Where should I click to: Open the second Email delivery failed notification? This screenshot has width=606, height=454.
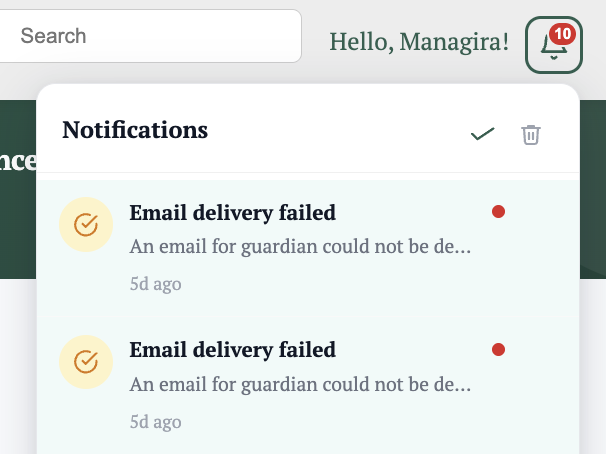pyautogui.click(x=308, y=386)
